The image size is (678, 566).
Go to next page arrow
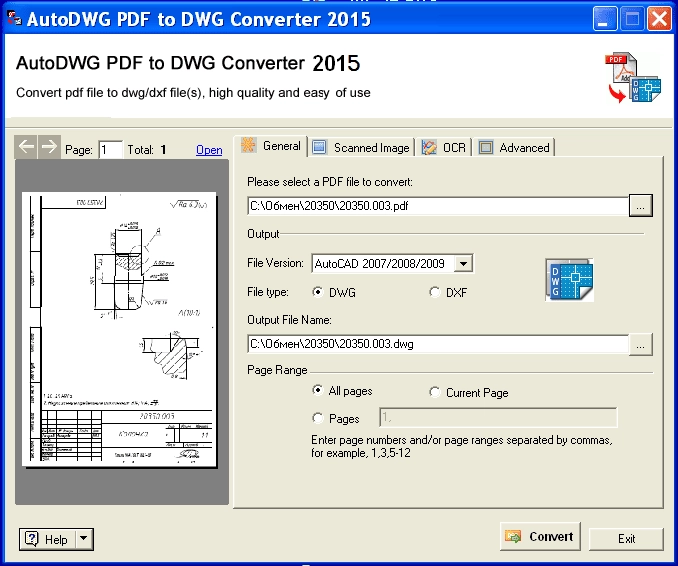pyautogui.click(x=49, y=147)
